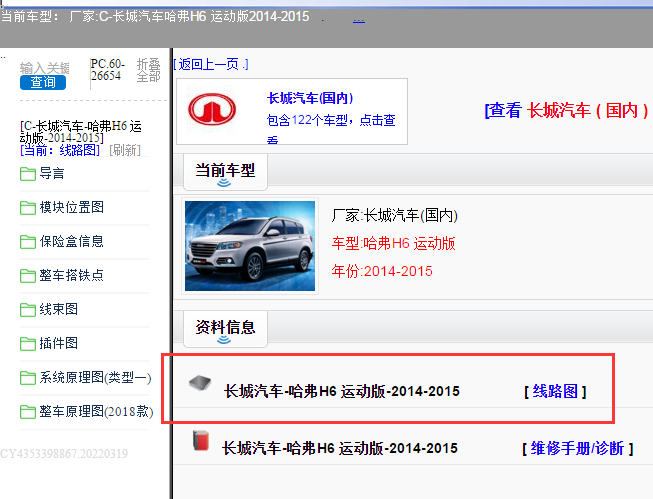
Task: Click the 系统原理图(类型一) folder icon
Action: click(x=27, y=378)
